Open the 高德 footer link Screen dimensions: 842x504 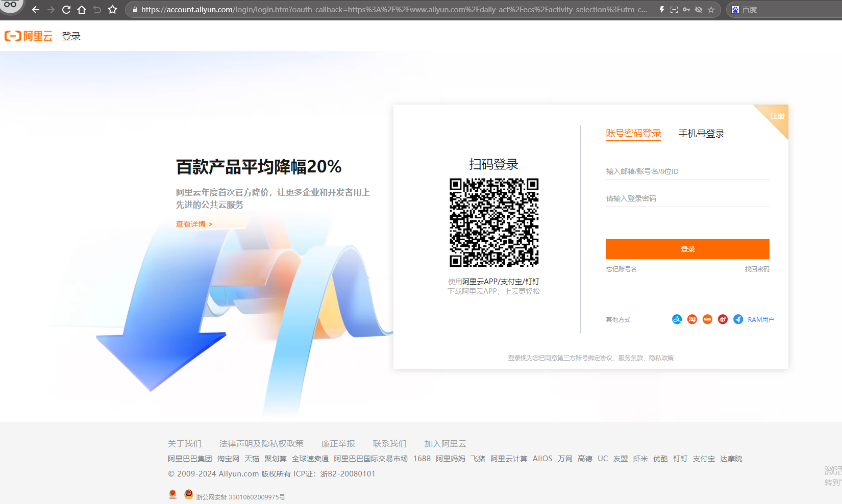point(585,459)
